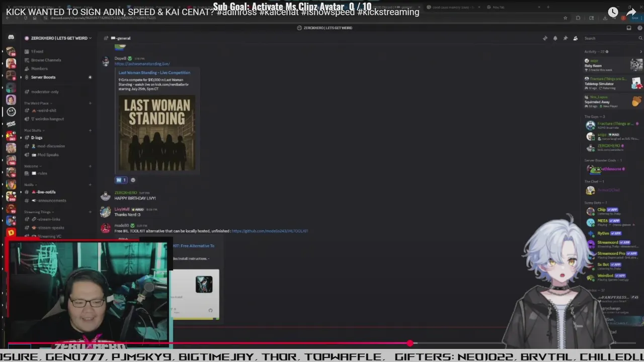Toggle the member list icon
Viewport: 644px width, 362px height.
[x=576, y=38]
